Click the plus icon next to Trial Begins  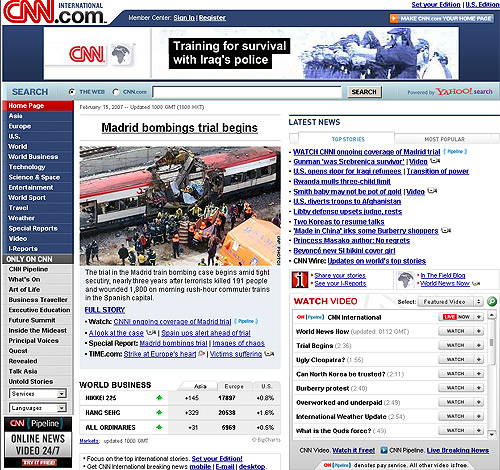[479, 345]
